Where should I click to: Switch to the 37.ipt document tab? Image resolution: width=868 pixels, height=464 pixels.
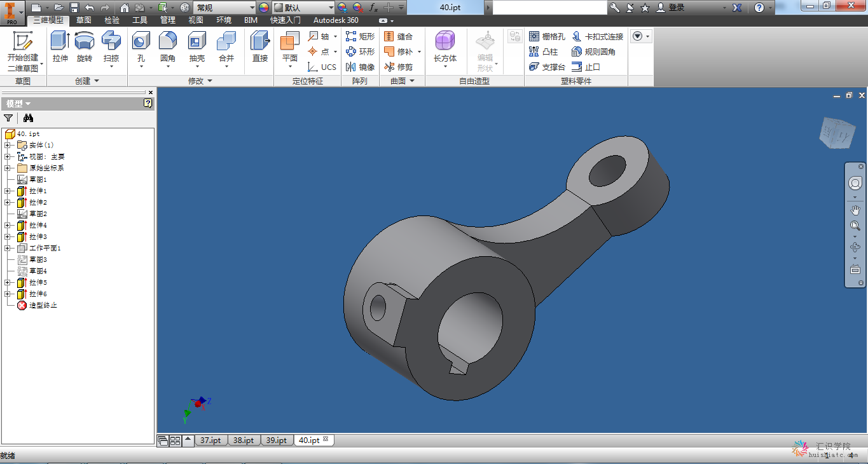[210, 440]
